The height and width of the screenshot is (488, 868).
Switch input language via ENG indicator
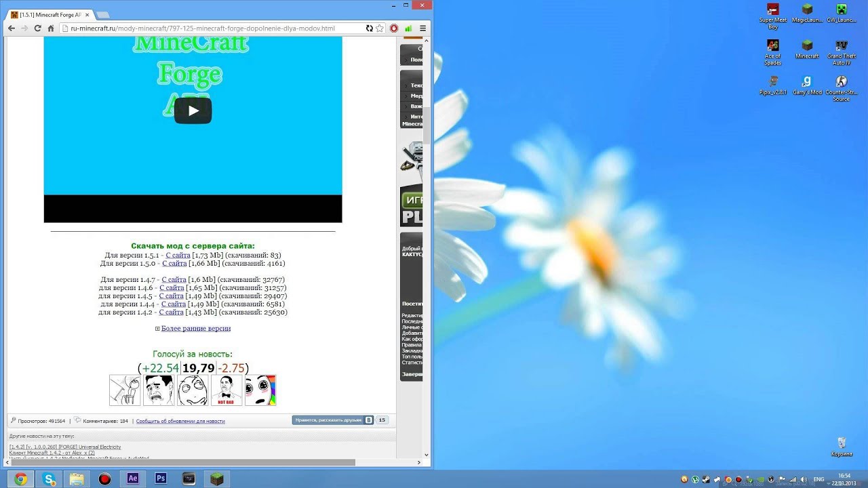[819, 479]
